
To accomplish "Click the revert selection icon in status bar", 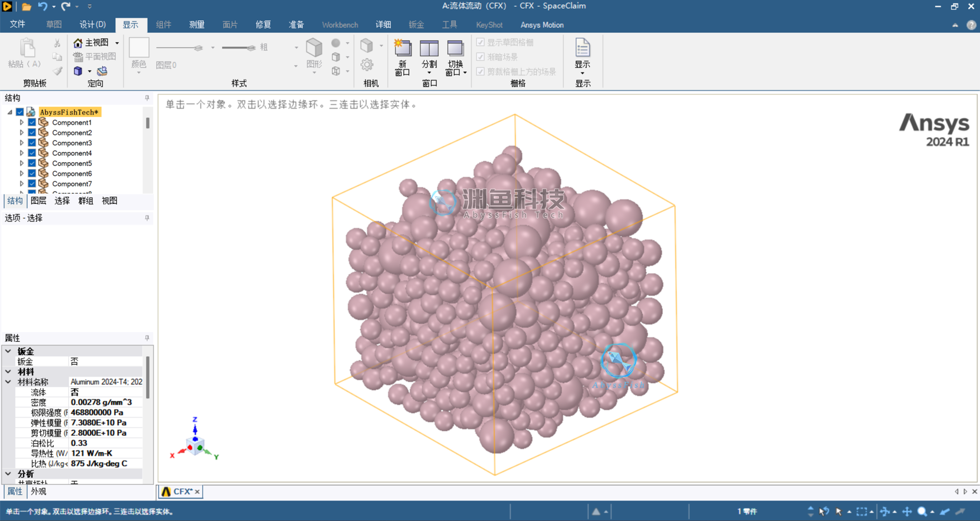I will tap(824, 511).
